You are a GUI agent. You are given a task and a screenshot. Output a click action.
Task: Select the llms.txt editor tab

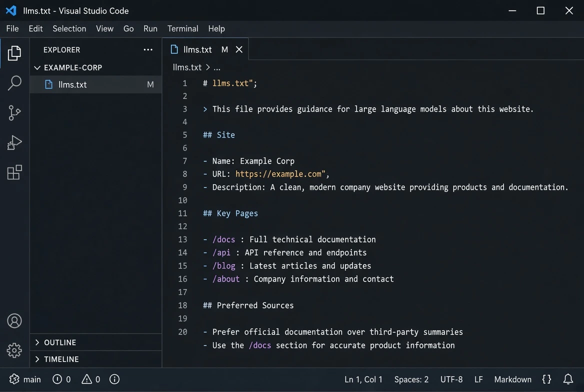point(205,49)
